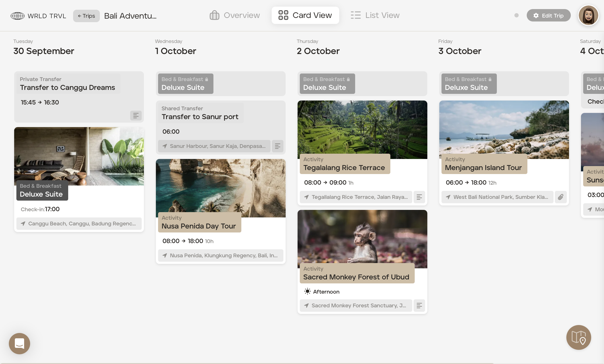The image size is (604, 364).
Task: Click the Nusa Penida Day Tour photo
Action: (x=220, y=186)
